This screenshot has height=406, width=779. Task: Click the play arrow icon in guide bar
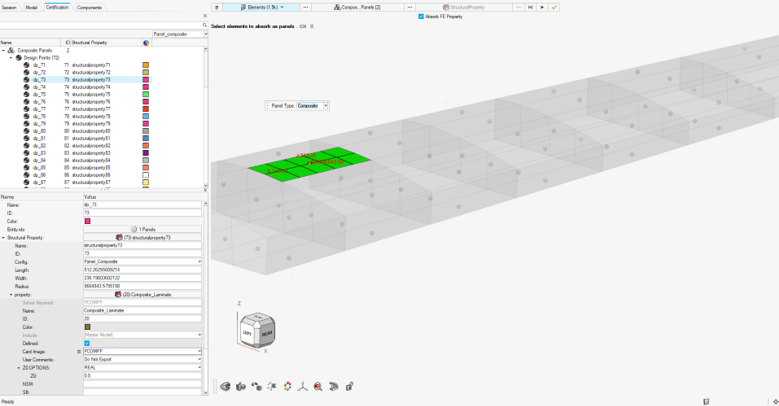tap(542, 7)
